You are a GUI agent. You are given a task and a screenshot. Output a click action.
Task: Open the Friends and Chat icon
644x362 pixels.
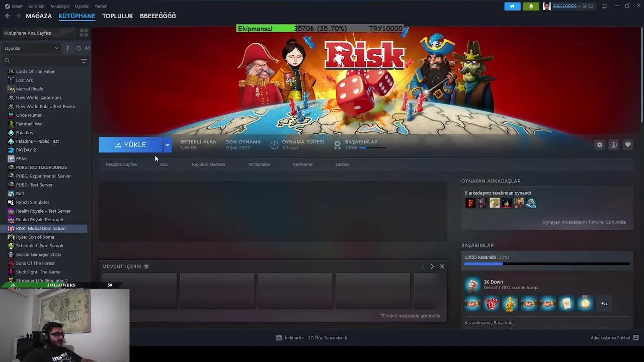636,338
